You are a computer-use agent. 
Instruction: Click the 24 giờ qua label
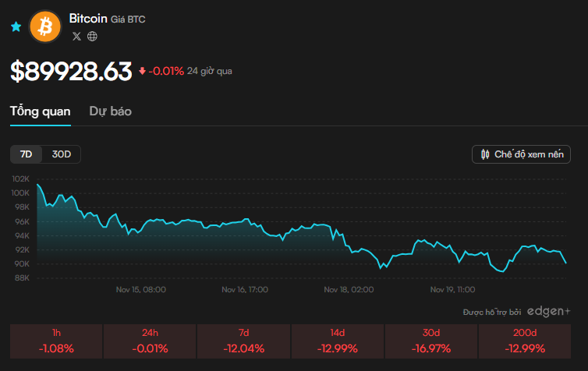coord(210,71)
